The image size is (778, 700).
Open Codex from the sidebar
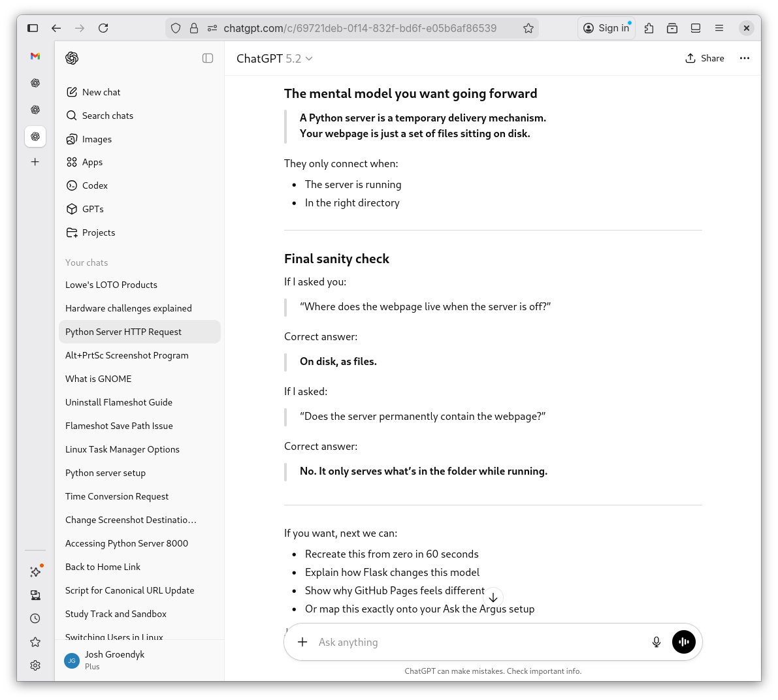pos(95,185)
